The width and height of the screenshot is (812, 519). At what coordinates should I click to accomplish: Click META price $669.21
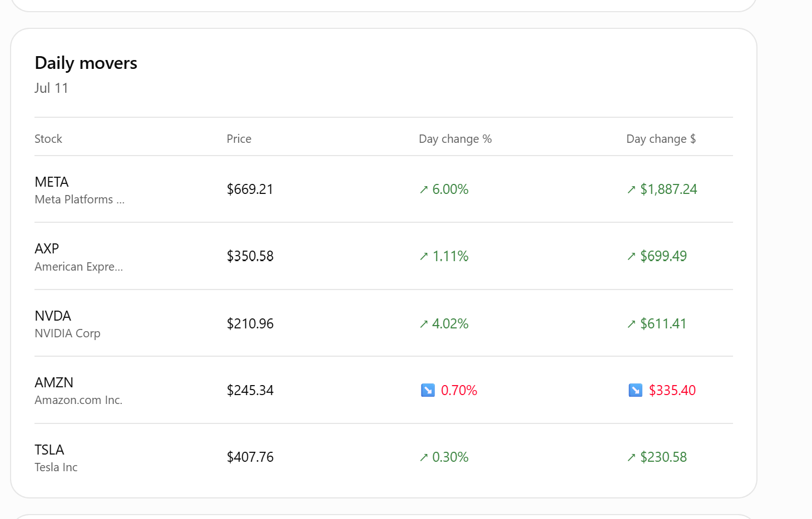coord(250,189)
